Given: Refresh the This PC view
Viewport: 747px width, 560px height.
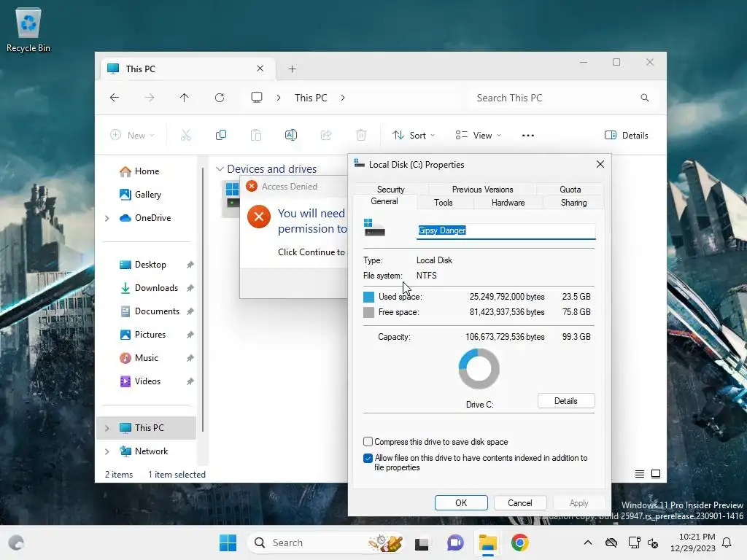Looking at the screenshot, I should pyautogui.click(x=220, y=98).
